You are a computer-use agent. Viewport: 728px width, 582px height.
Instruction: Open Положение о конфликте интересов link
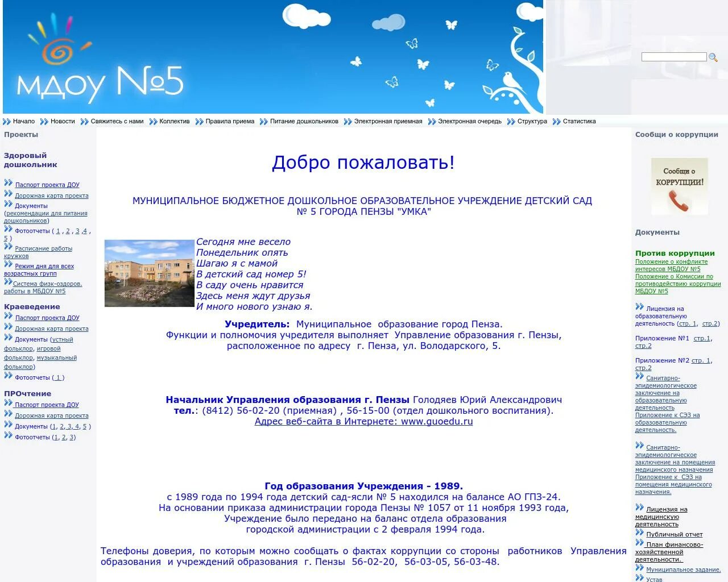671,265
